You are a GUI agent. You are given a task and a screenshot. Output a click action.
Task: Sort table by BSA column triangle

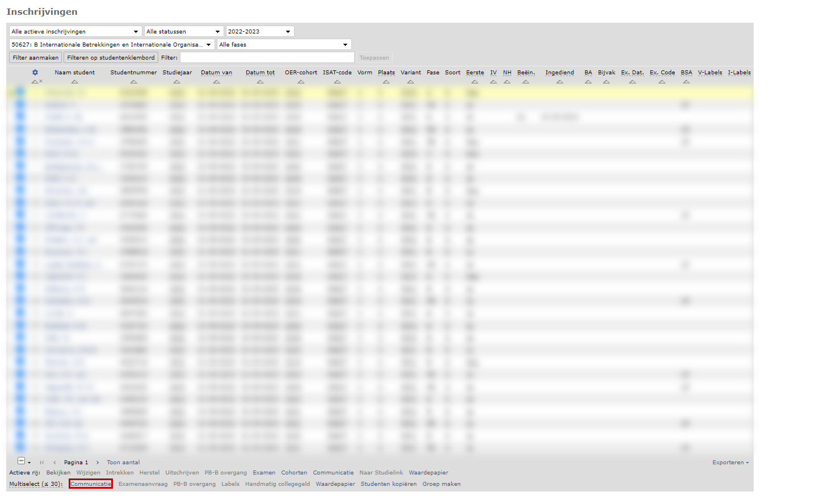pyautogui.click(x=686, y=82)
